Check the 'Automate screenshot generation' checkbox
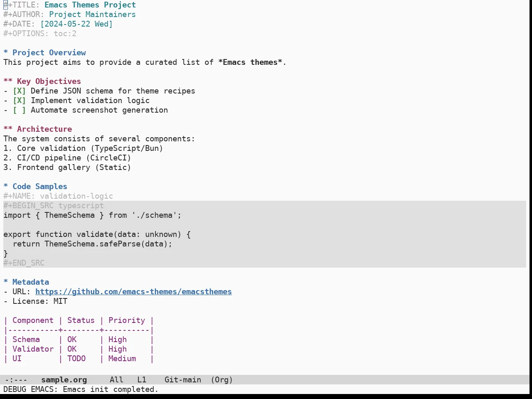This screenshot has width=532, height=399. [19, 110]
